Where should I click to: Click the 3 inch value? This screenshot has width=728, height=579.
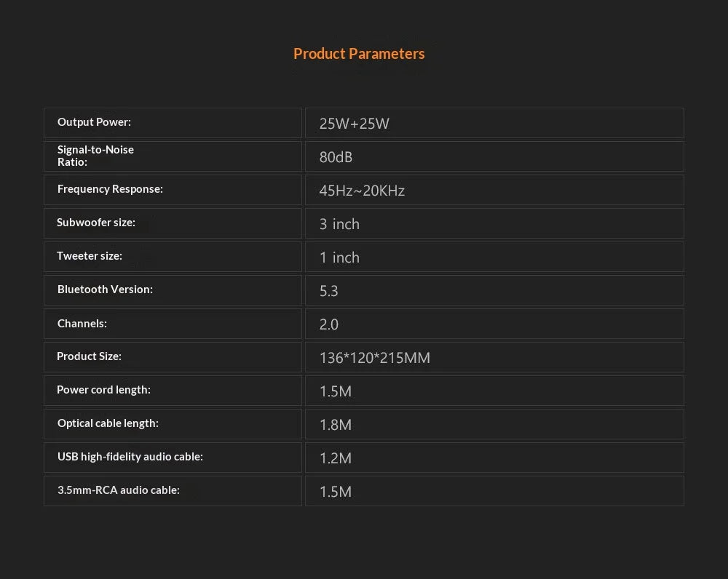[339, 223]
